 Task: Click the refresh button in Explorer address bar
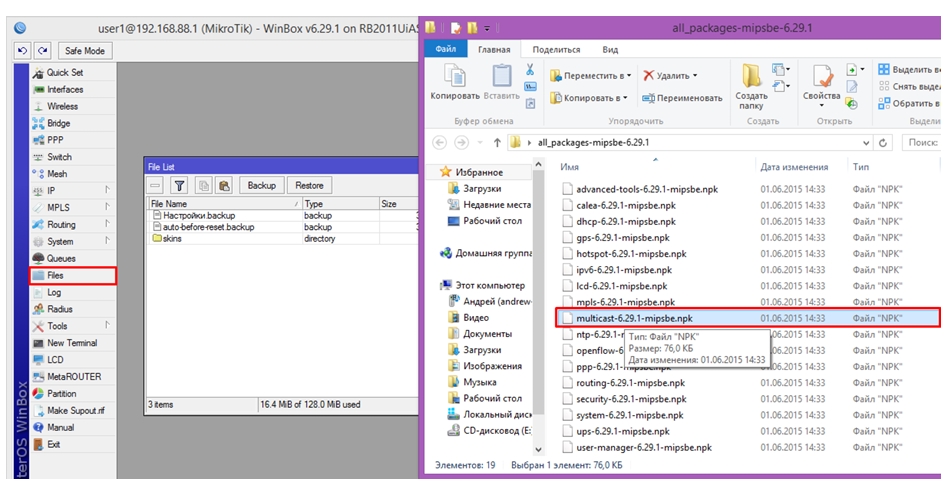[x=883, y=143]
